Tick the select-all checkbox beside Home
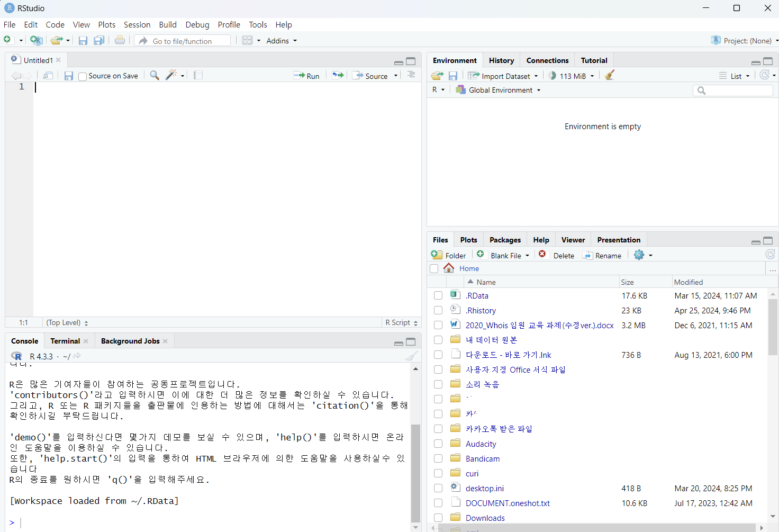Viewport: 779px width, 532px height. 434,268
